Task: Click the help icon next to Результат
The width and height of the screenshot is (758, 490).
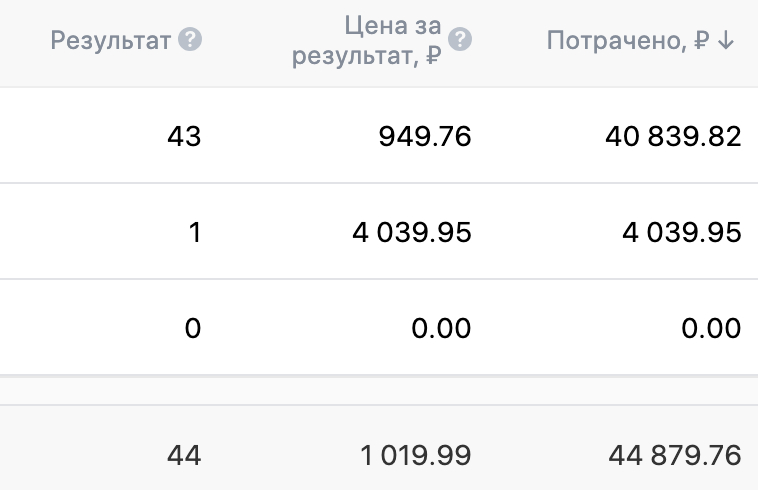Action: [x=189, y=40]
